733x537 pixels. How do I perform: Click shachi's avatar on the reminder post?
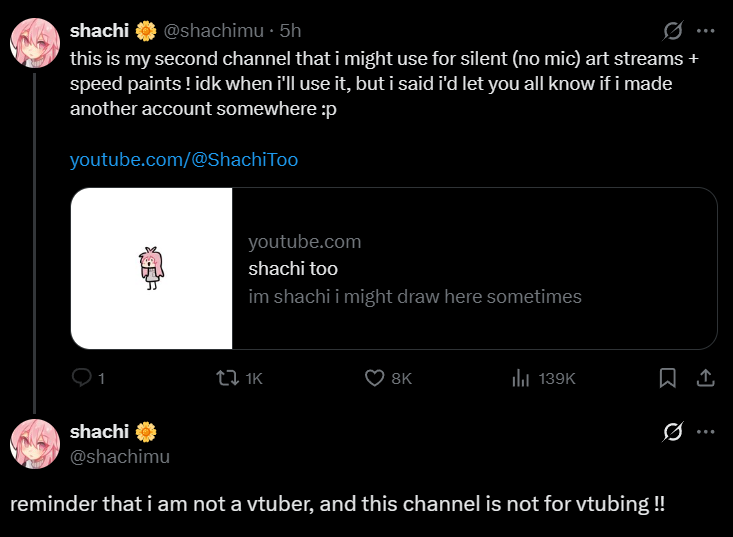coord(35,443)
